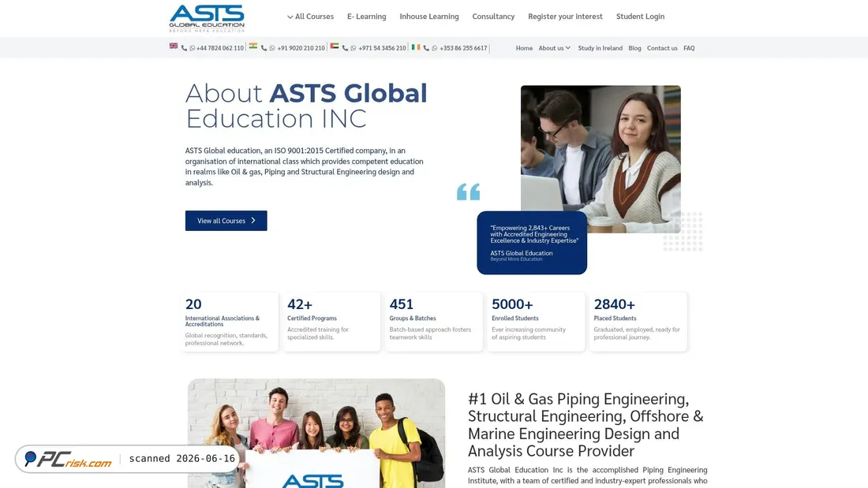Open the Inhouse Learning menu item

coord(429,17)
